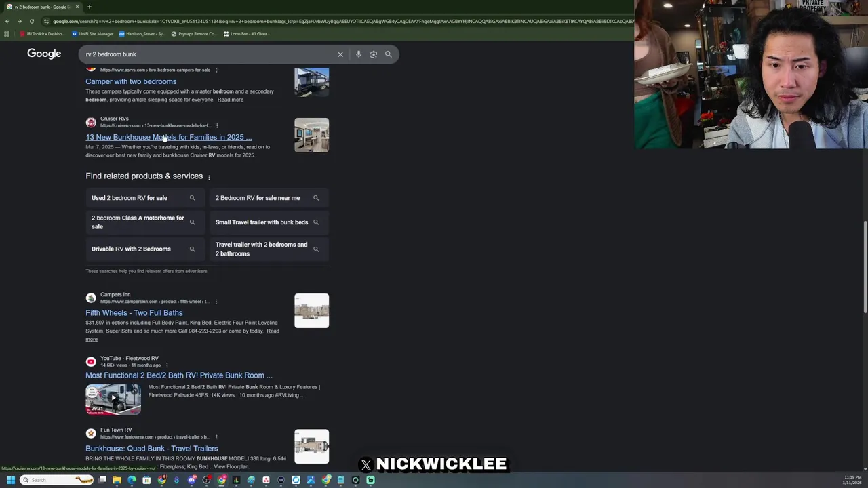The image size is (868, 488).
Task: Open Cruiser RVs interior thumbnail image
Action: point(311,135)
